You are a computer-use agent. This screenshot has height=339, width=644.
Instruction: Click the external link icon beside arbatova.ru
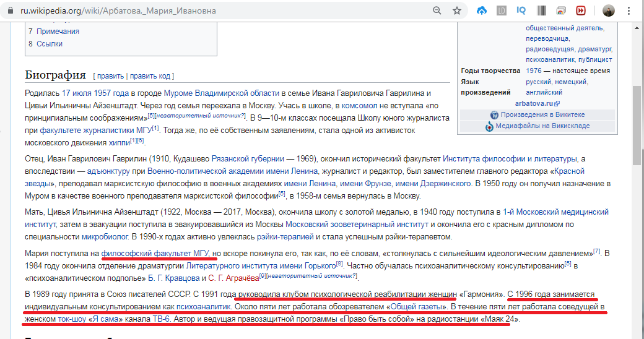(x=557, y=104)
